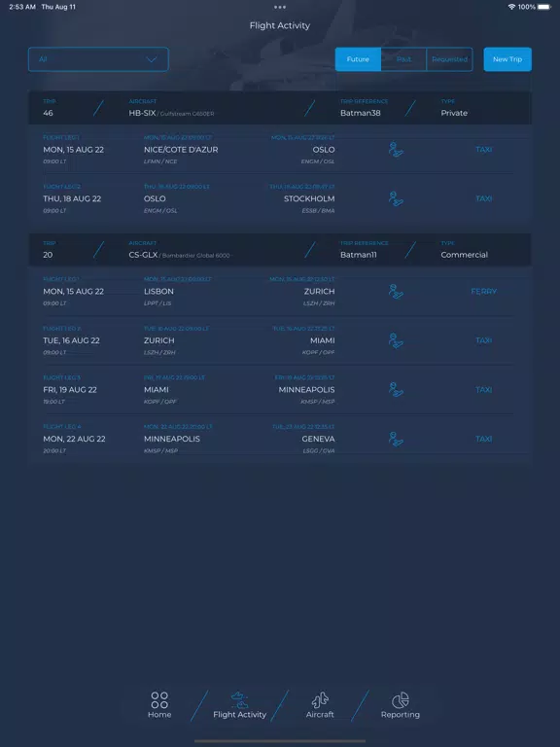The width and height of the screenshot is (560, 747).
Task: Switch to the Past tab
Action: [x=403, y=59]
